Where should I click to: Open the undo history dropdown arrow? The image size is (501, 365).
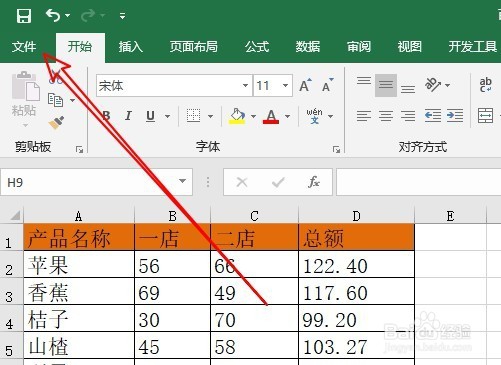pyautogui.click(x=68, y=16)
